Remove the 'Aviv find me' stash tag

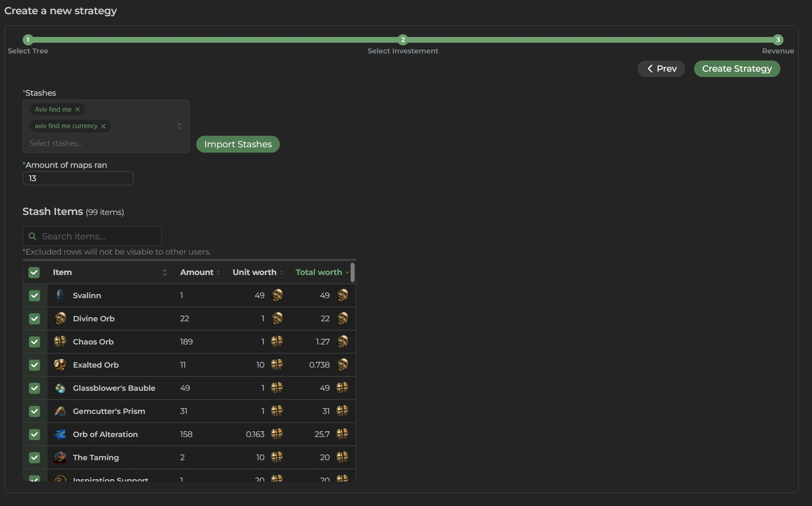(x=77, y=109)
